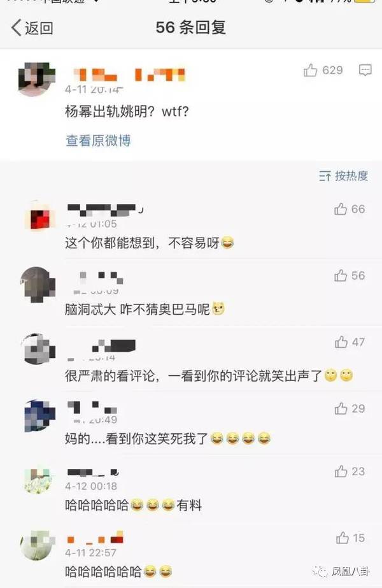The height and width of the screenshot is (588, 382).
Task: Open the reply bubble icon beside 629
Action: tap(365, 70)
